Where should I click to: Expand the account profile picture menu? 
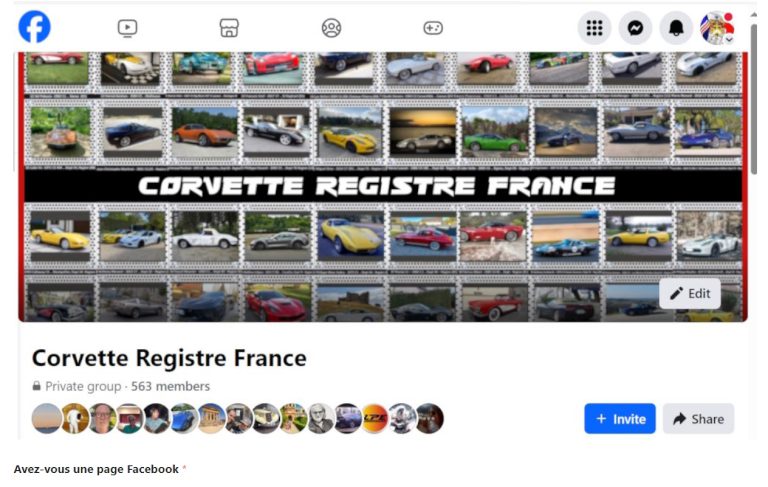[717, 28]
